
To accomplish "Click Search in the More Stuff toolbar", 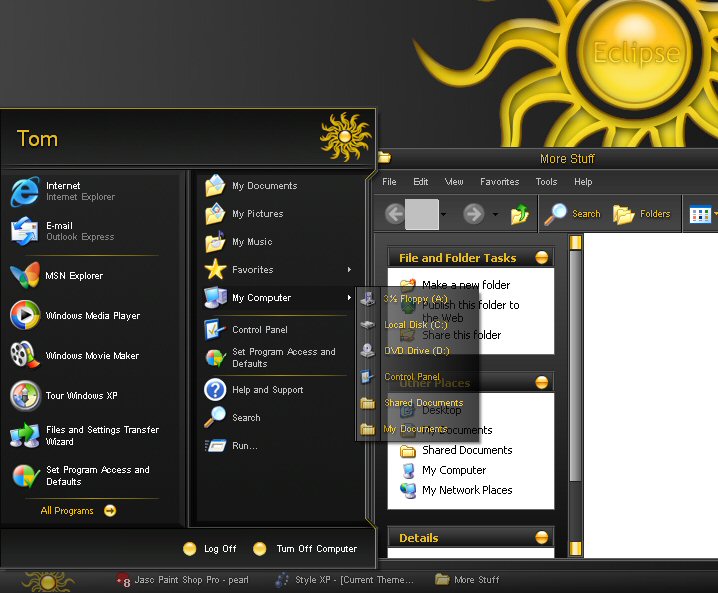I will (x=572, y=213).
